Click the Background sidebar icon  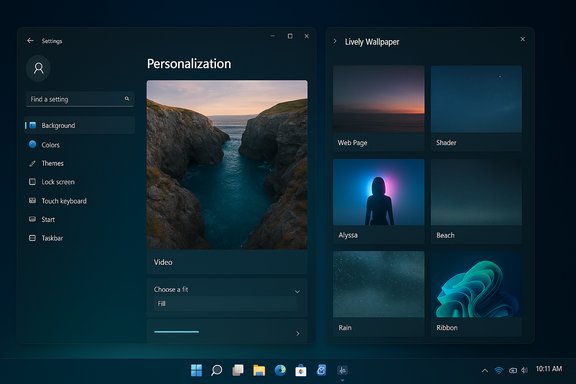click(x=33, y=125)
